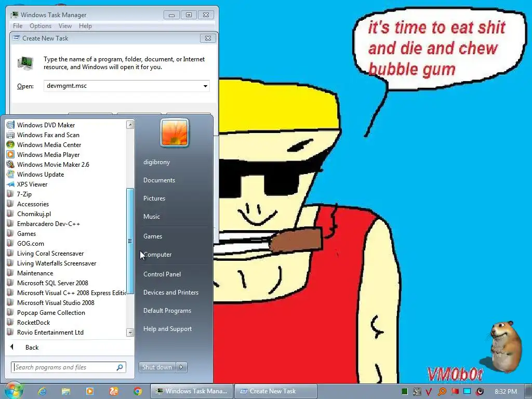
Task: Open the File menu in Task Manager
Action: (x=18, y=26)
